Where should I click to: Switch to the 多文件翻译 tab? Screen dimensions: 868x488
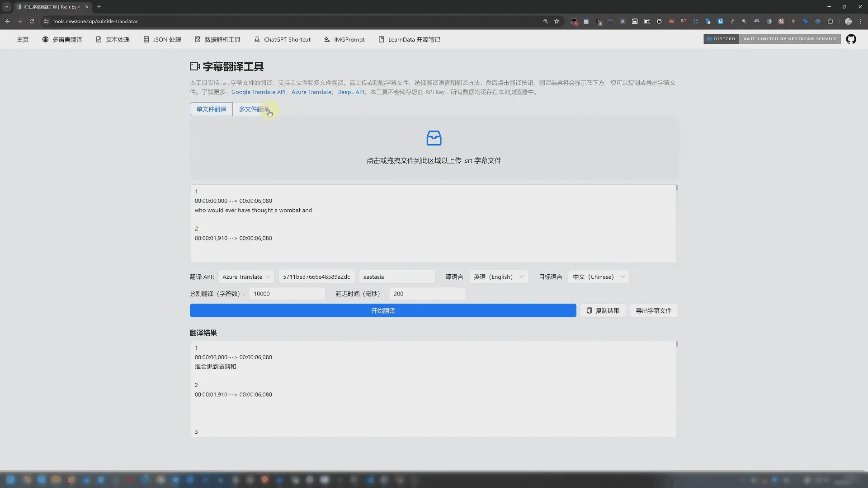(x=254, y=109)
